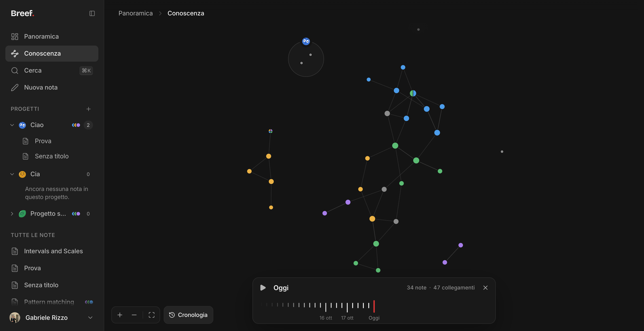Image resolution: width=644 pixels, height=331 pixels.
Task: Go to Panoramica breadcrumb
Action: (x=136, y=13)
